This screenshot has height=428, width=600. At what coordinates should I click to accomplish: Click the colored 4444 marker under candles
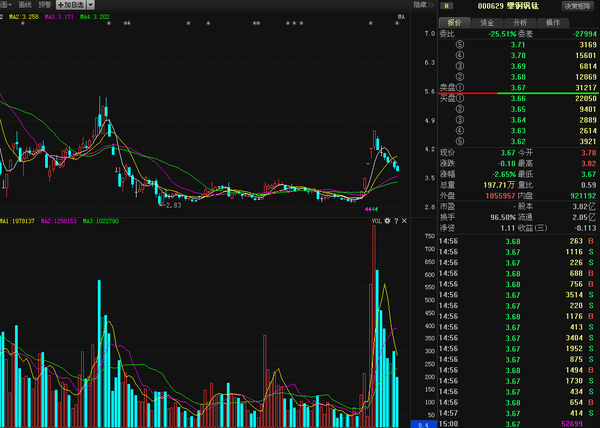[x=371, y=209]
